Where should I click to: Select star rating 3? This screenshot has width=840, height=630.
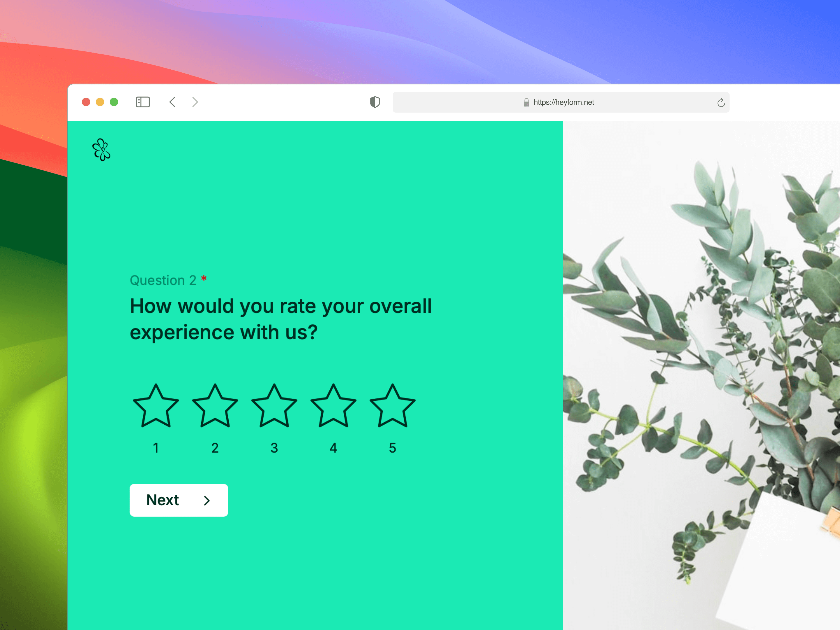274,407
